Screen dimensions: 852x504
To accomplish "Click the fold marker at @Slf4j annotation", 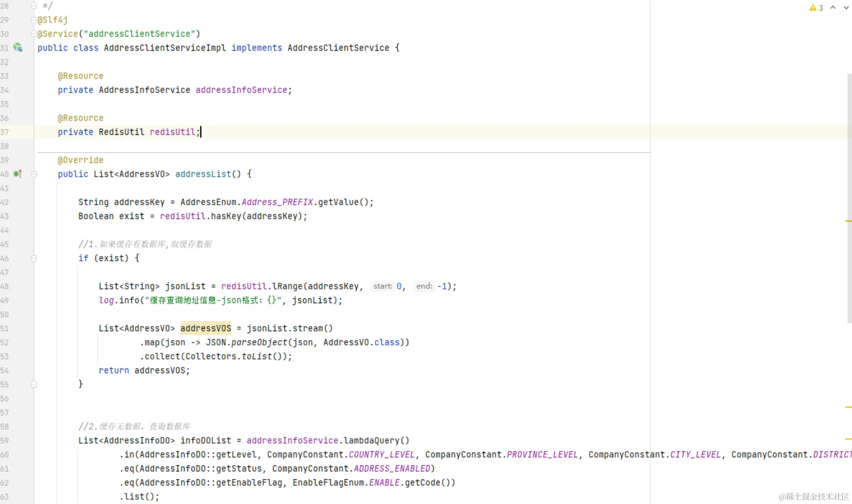I will [34, 20].
